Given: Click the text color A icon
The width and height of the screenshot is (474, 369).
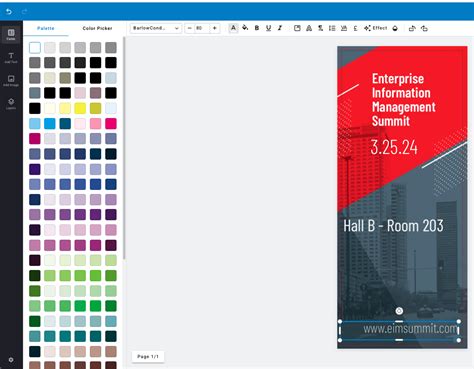Looking at the screenshot, I should [233, 28].
